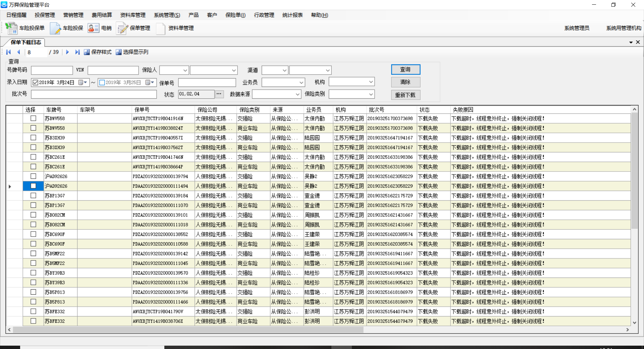Viewport: 644px width, 349px height.
Task: Click the 保存样式 save style icon
Action: click(x=87, y=52)
